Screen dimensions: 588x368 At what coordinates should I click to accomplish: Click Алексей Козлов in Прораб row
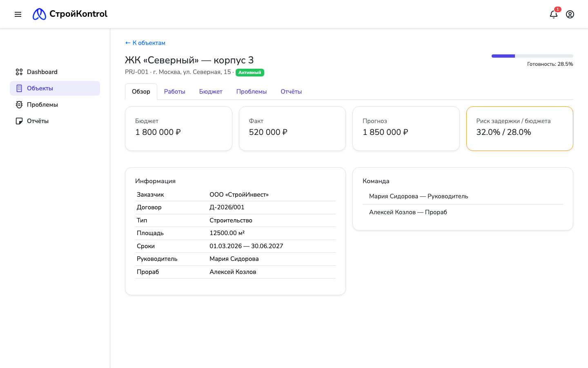pos(233,272)
